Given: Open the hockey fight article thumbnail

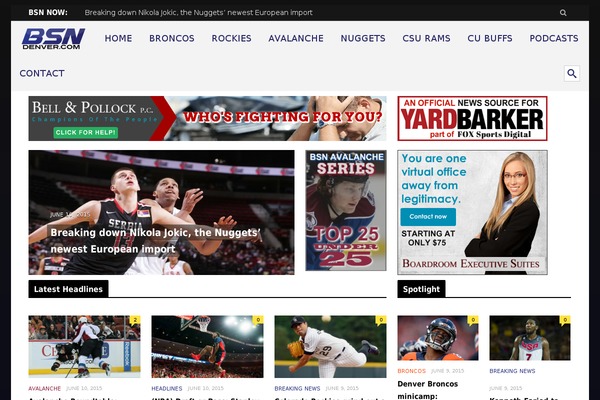Looking at the screenshot, I should [x=84, y=346].
